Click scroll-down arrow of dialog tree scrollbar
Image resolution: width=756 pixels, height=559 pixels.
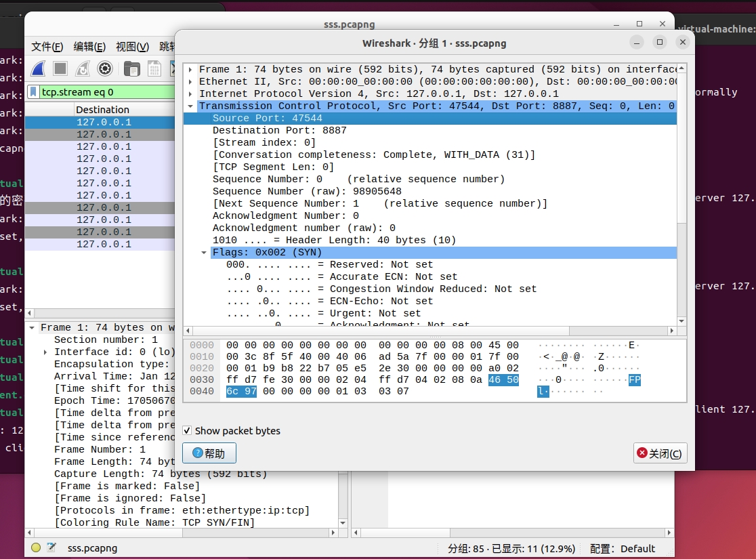[x=681, y=321]
